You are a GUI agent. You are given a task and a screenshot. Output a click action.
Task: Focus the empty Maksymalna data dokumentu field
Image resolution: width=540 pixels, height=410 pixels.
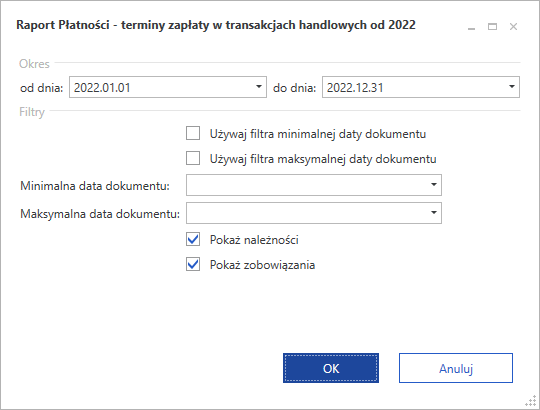coord(307,213)
